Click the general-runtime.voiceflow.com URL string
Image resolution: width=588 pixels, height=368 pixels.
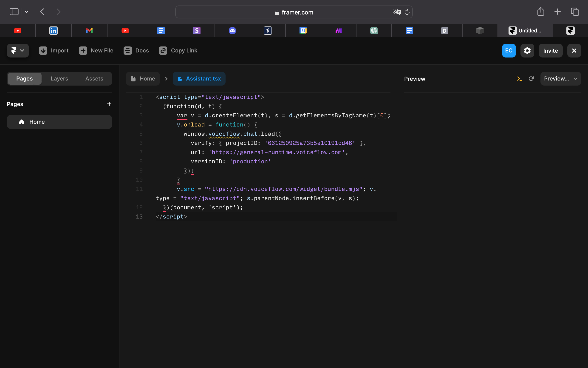point(277,152)
